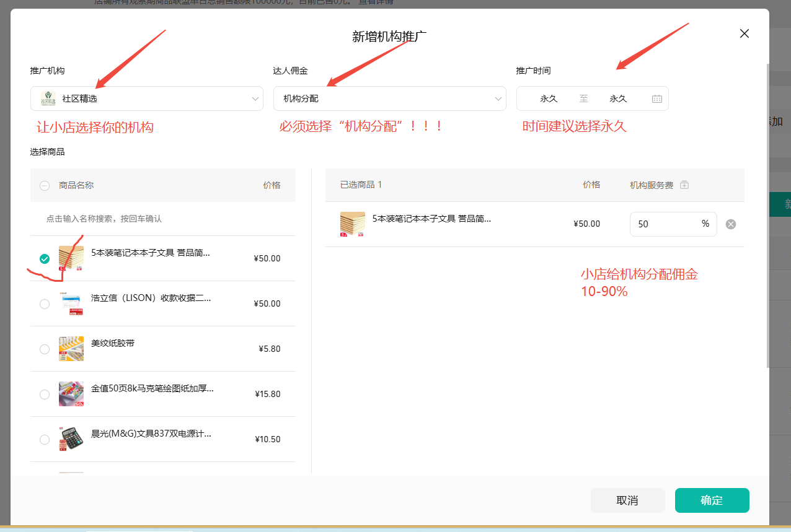Toggle the select-all checkbox beside 商品名称

point(45,185)
